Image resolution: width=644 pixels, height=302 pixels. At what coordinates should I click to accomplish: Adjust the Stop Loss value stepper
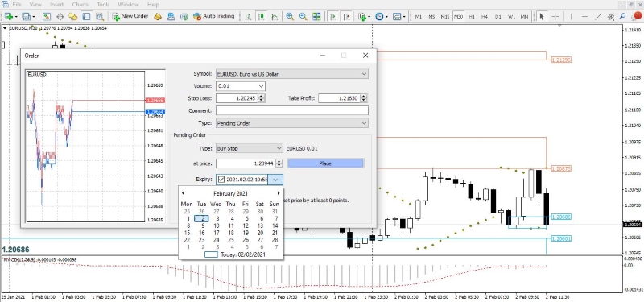point(262,98)
